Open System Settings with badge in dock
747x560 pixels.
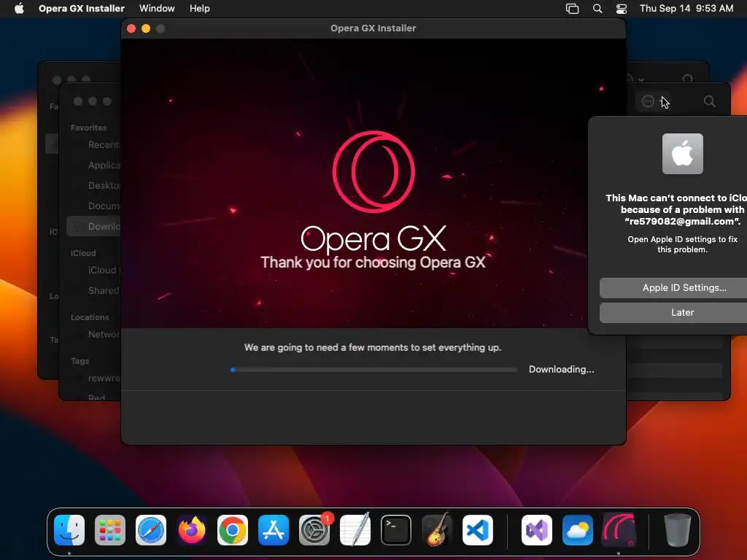(x=314, y=530)
